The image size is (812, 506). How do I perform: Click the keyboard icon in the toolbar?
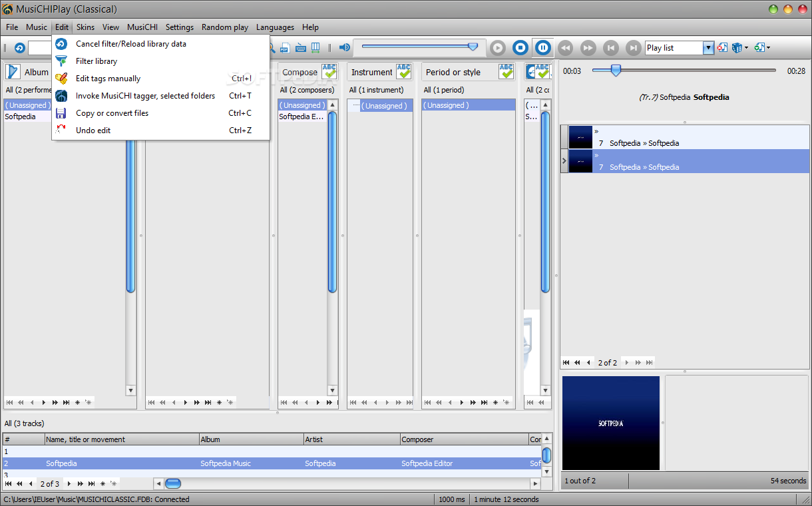(300, 48)
